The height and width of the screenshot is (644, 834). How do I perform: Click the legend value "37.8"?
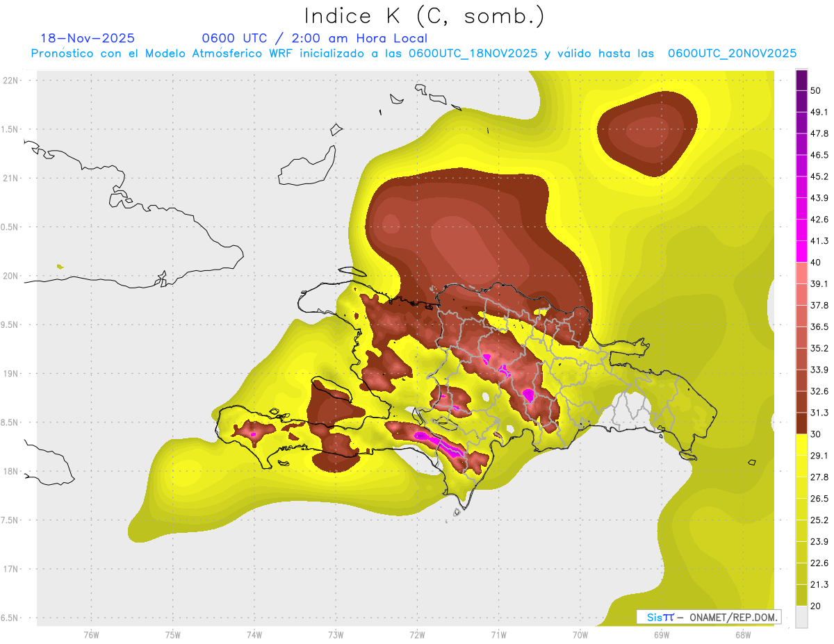820,305
